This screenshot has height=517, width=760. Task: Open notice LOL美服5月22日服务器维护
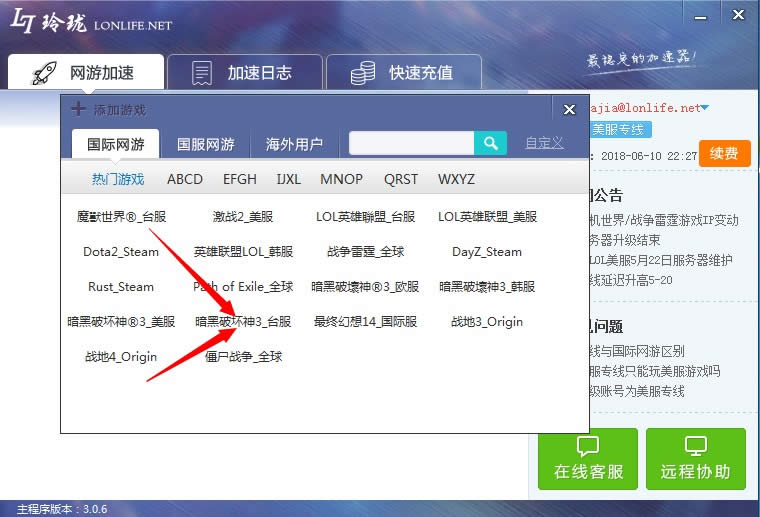[661, 260]
